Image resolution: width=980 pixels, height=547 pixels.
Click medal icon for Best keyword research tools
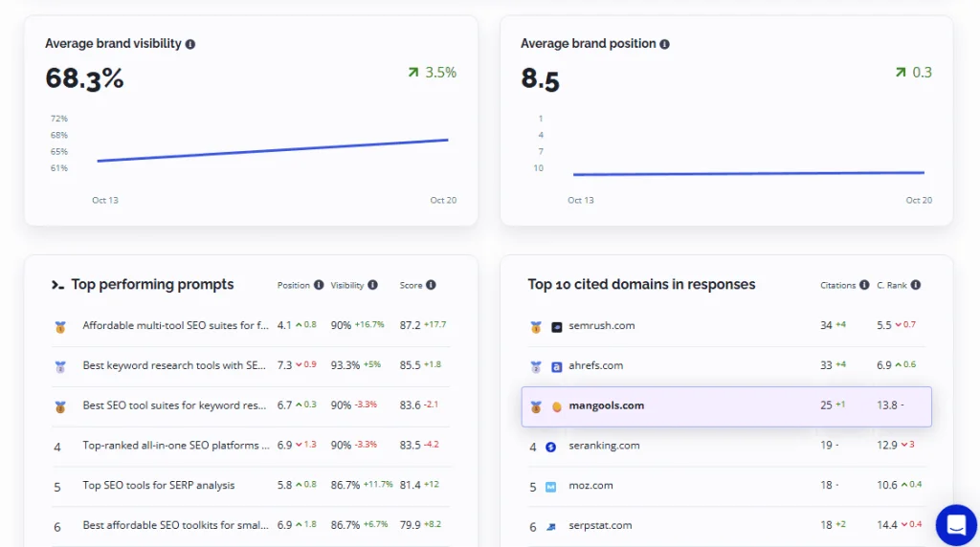pos(60,366)
